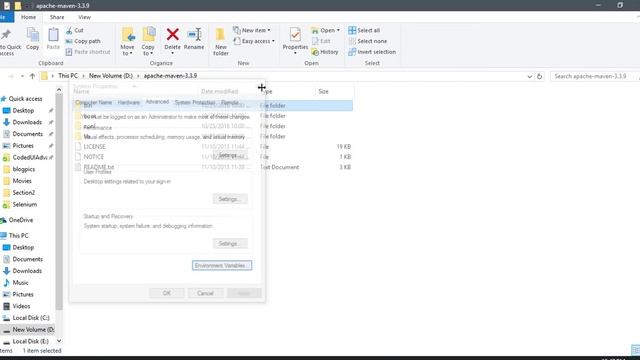Click Startup and Recovery Settings button

click(x=230, y=244)
